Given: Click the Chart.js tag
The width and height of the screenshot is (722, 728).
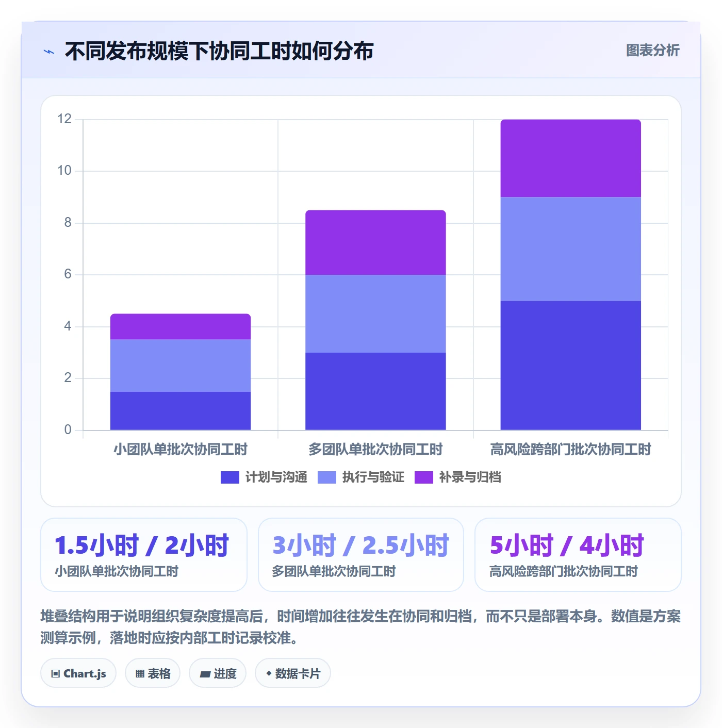Looking at the screenshot, I should 78,673.
